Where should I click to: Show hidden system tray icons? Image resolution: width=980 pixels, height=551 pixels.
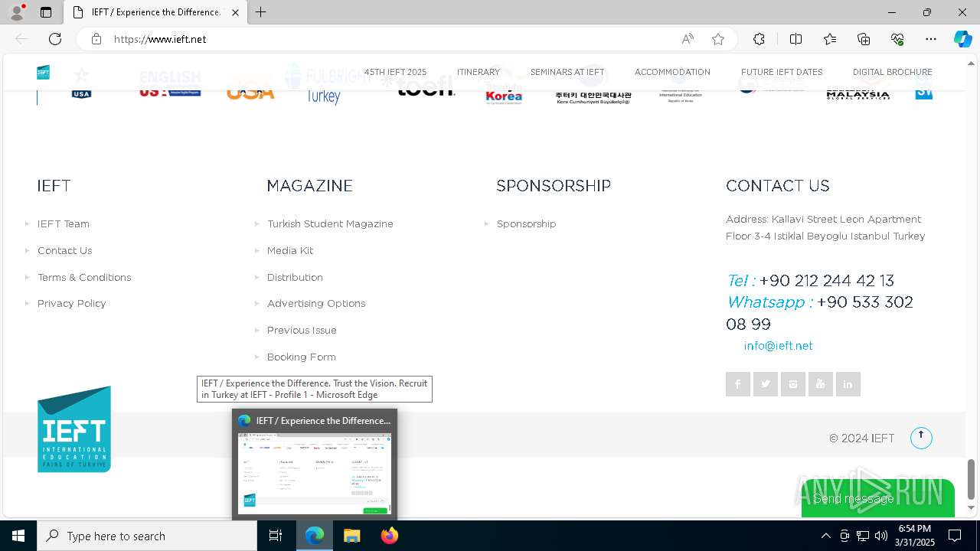point(825,536)
